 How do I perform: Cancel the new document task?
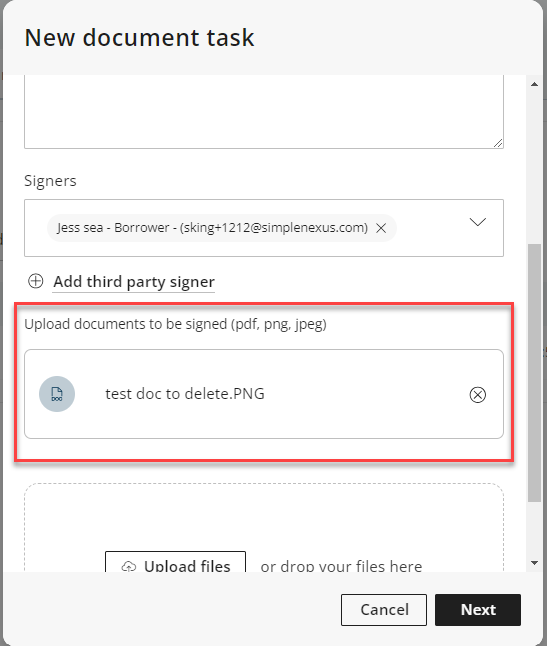pyautogui.click(x=383, y=610)
